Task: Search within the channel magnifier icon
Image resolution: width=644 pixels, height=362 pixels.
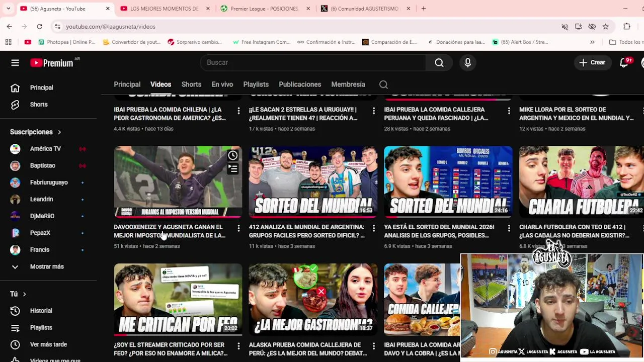Action: pyautogui.click(x=383, y=84)
